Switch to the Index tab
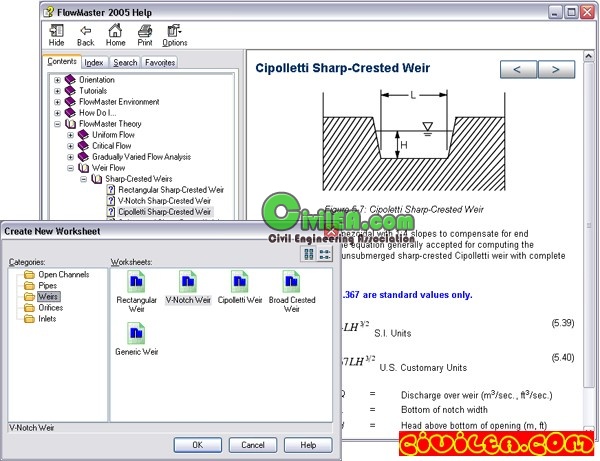The height and width of the screenshot is (461, 600). click(94, 62)
